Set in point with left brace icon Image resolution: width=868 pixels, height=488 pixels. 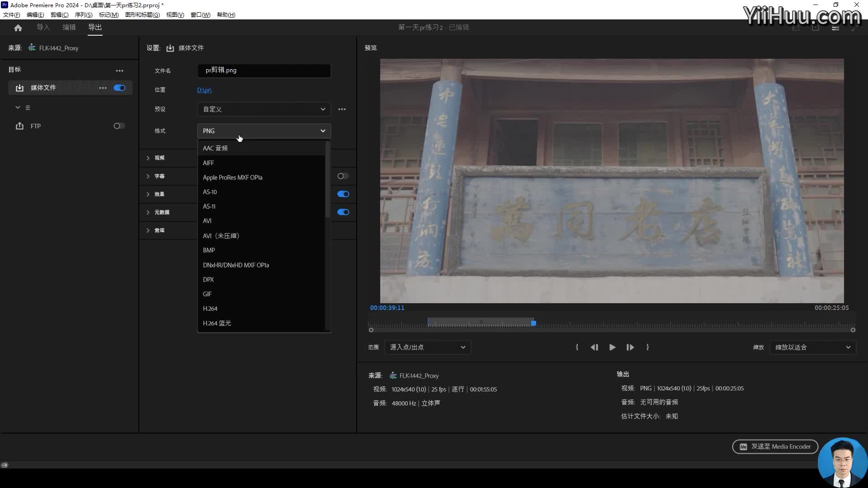tap(577, 347)
